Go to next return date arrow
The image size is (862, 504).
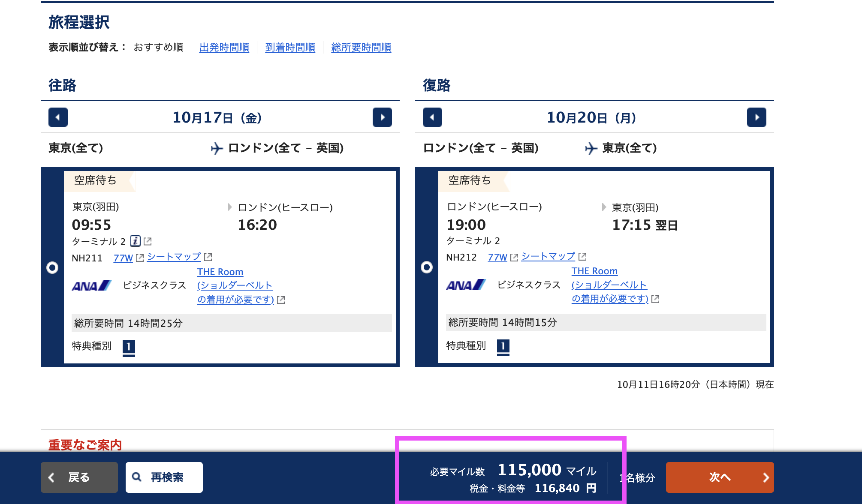(757, 117)
